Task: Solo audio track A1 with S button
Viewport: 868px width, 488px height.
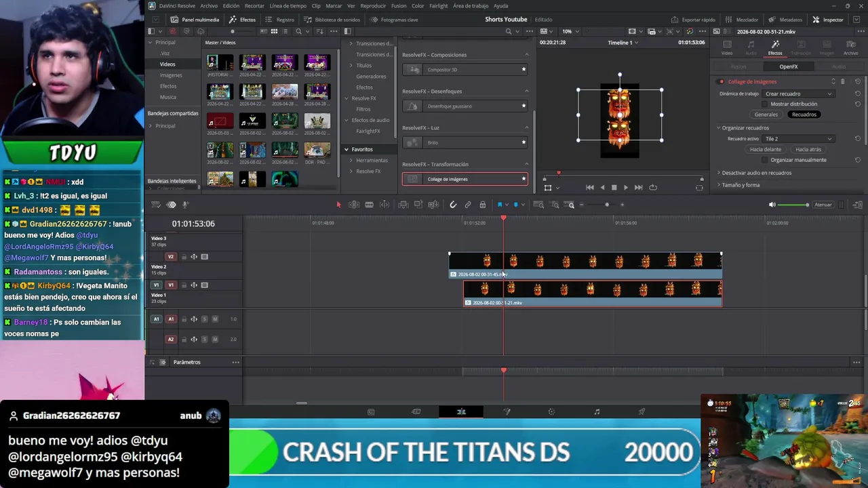Action: [x=205, y=319]
